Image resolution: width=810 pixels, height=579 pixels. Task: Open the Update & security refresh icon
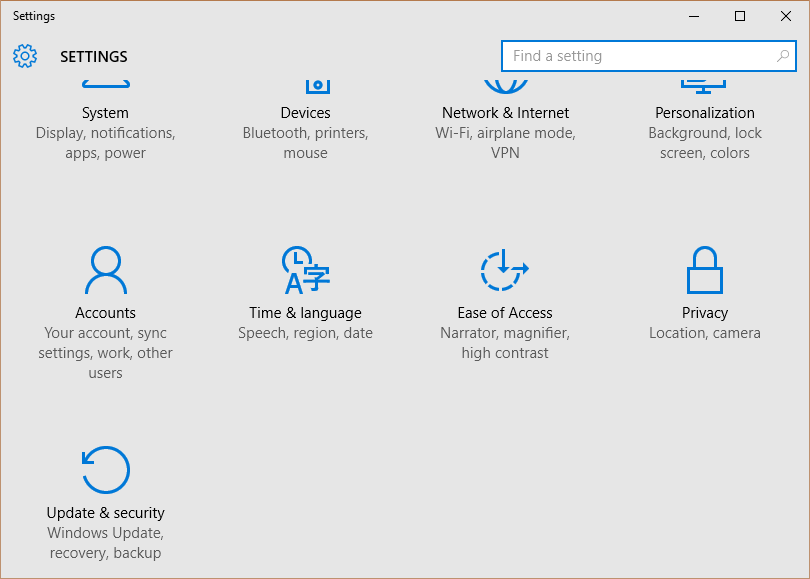coord(105,470)
